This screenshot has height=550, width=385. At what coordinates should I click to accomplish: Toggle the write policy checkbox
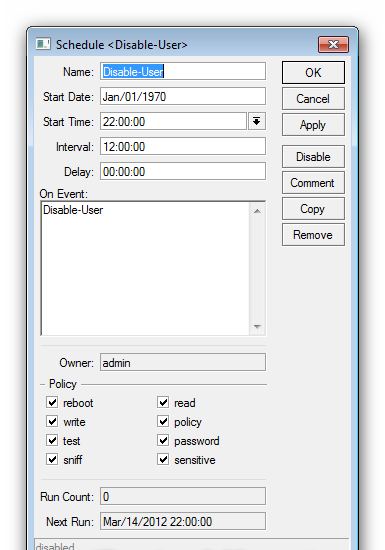(x=52, y=421)
